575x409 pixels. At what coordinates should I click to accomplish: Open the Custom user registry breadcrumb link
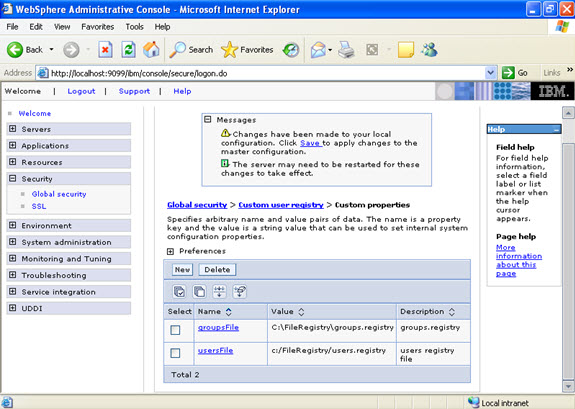point(281,205)
